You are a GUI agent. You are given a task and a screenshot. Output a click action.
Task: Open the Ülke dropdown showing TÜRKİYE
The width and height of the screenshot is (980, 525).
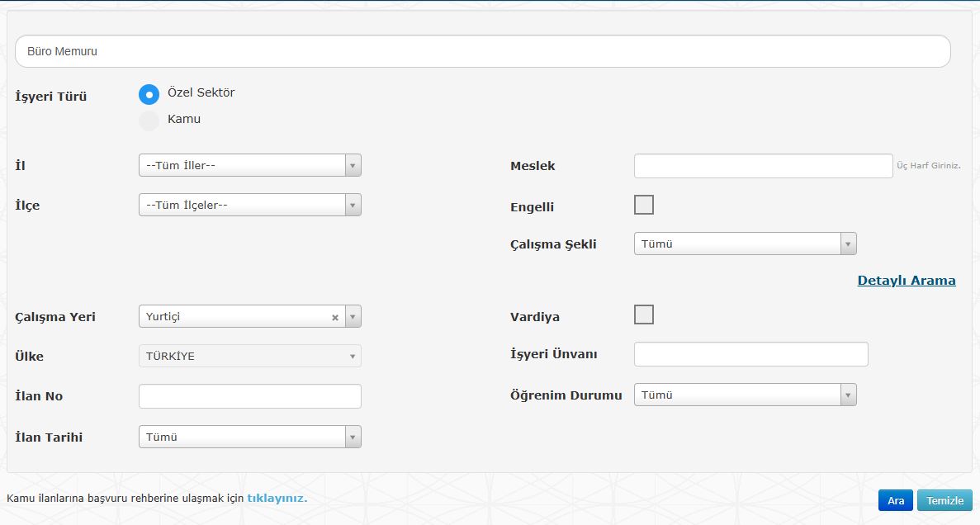[249, 357]
